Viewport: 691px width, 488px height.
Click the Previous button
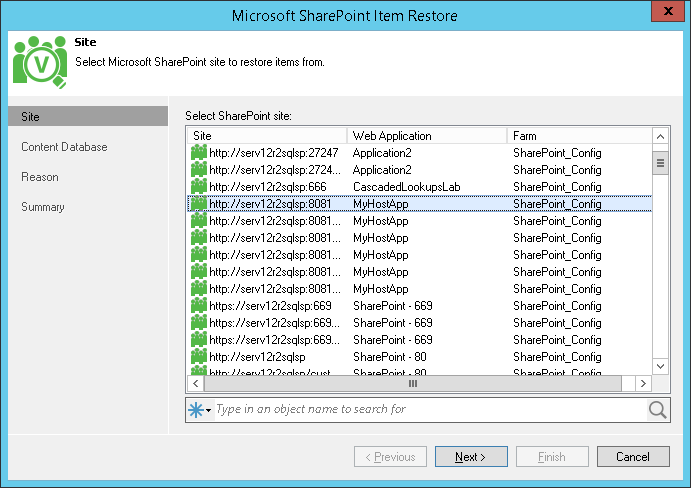click(390, 457)
